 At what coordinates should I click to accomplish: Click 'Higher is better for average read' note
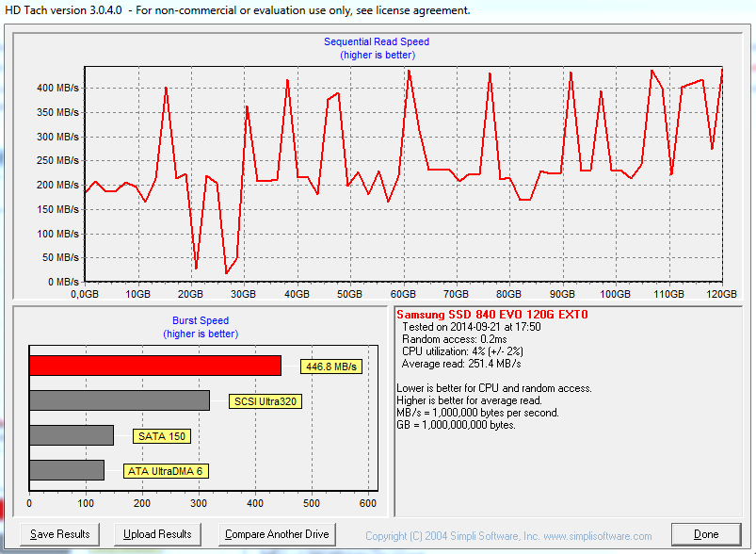pyautogui.click(x=469, y=400)
